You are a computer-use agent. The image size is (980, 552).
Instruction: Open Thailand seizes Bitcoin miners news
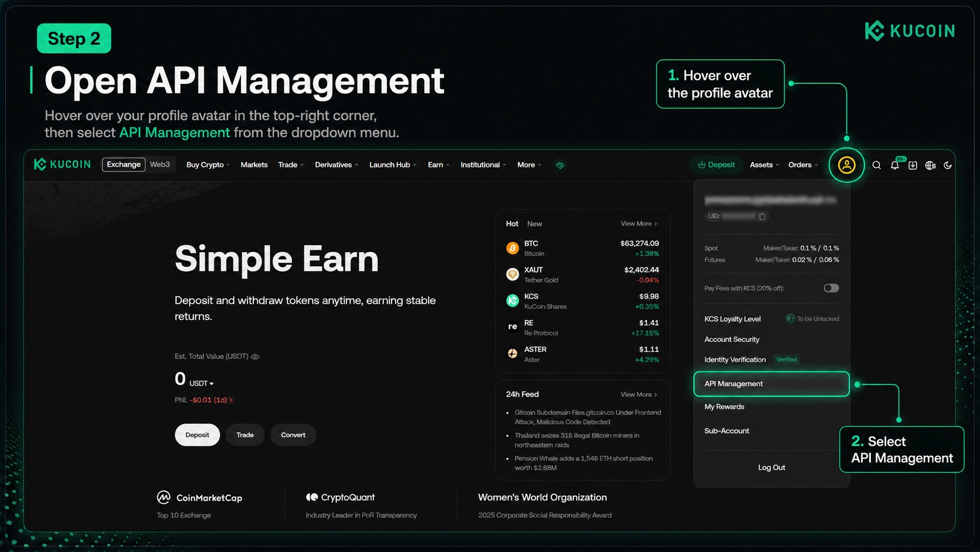click(x=577, y=441)
